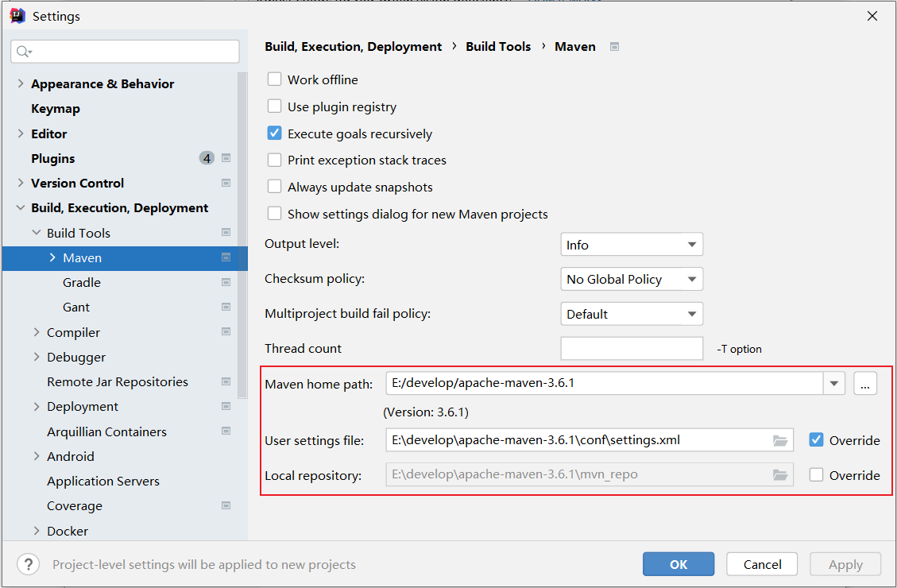Click the help question mark icon
This screenshot has width=897, height=588.
pyautogui.click(x=28, y=564)
